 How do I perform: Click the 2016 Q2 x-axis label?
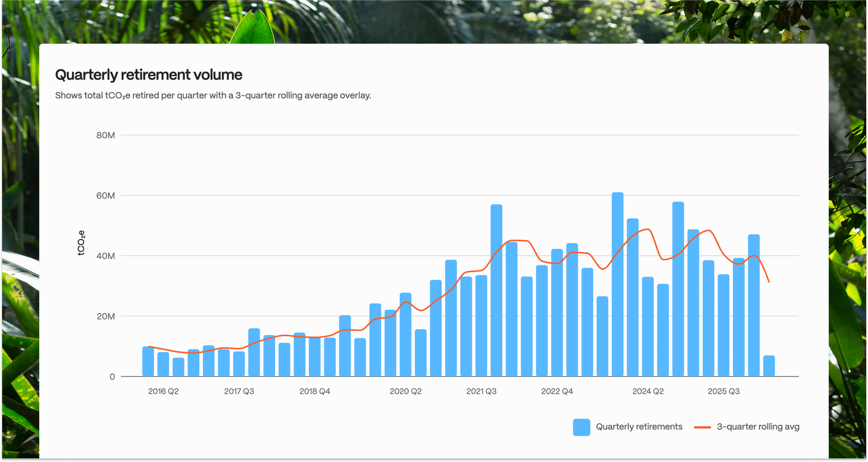coord(163,391)
